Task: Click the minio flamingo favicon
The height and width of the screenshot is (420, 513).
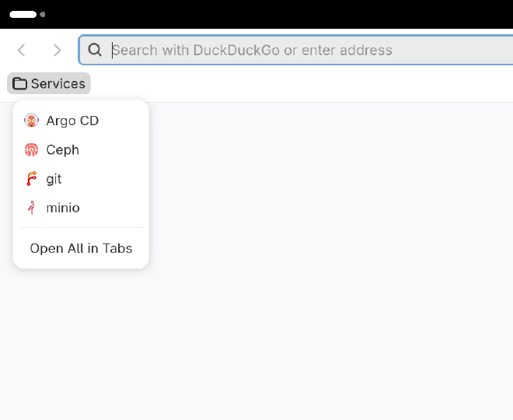Action: point(31,208)
